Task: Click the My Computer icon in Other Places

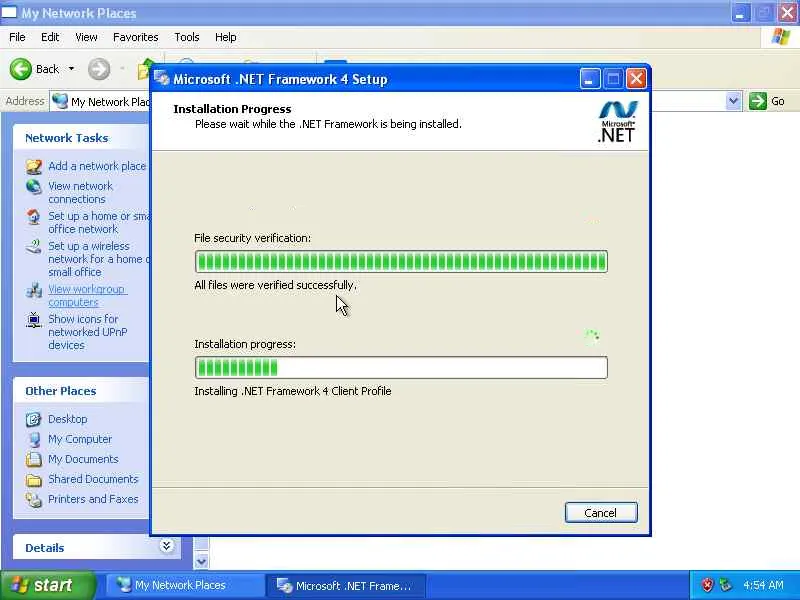Action: [34, 439]
